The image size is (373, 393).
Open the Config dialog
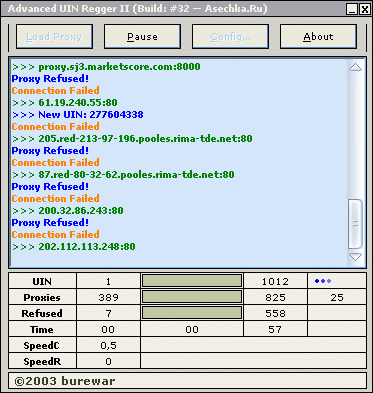click(x=230, y=36)
